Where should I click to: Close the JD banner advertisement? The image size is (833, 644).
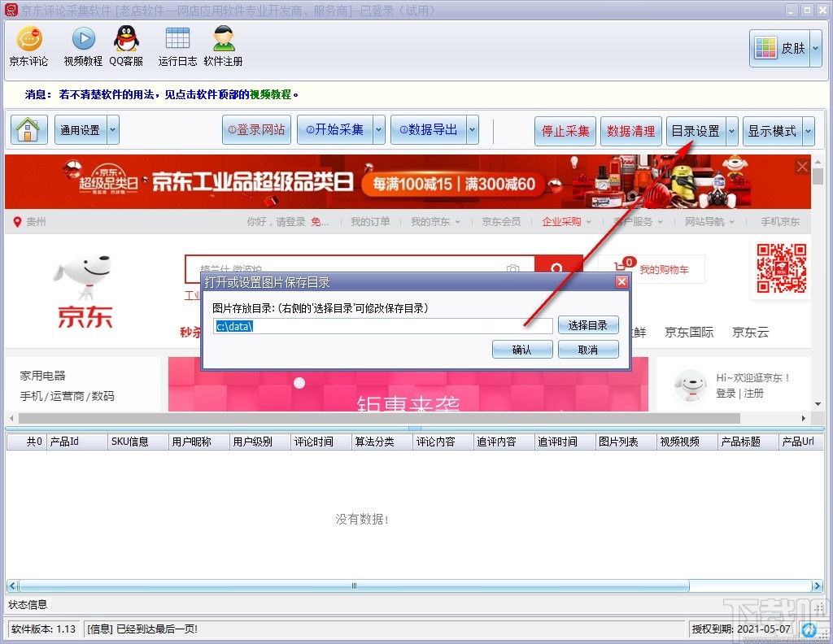coord(802,167)
